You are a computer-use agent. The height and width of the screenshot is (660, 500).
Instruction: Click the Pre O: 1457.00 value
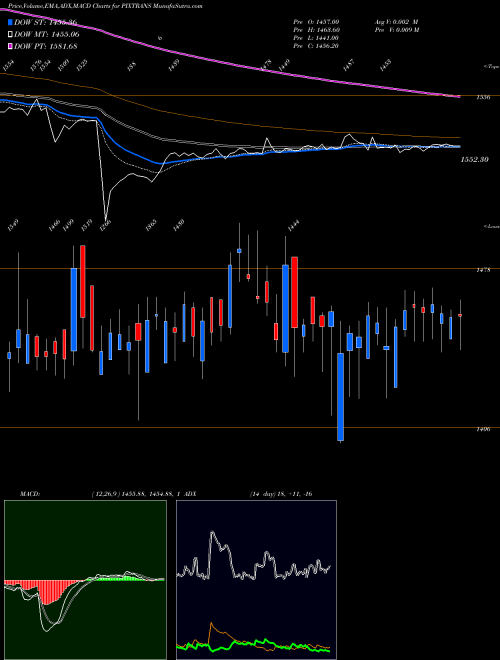[x=316, y=21]
